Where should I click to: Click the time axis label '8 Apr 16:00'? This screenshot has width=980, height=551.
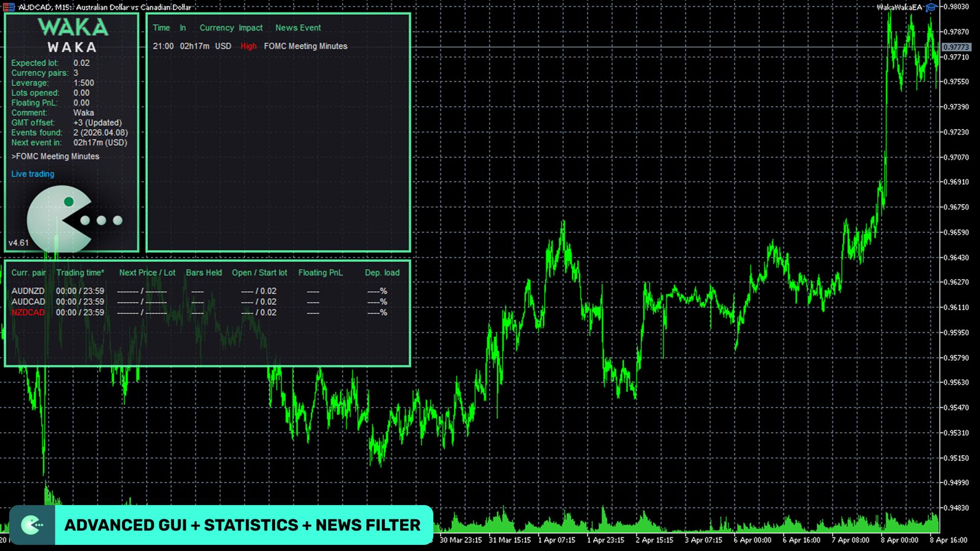click(948, 540)
